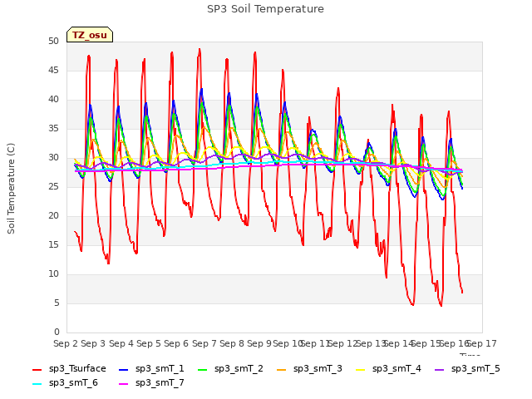Screen dimensions: 532x399
Task: Click the Sep 3 x-axis tick label
Action: [93, 343]
